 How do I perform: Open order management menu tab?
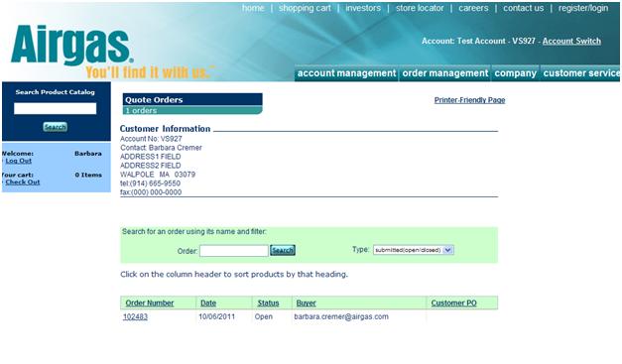tap(445, 73)
